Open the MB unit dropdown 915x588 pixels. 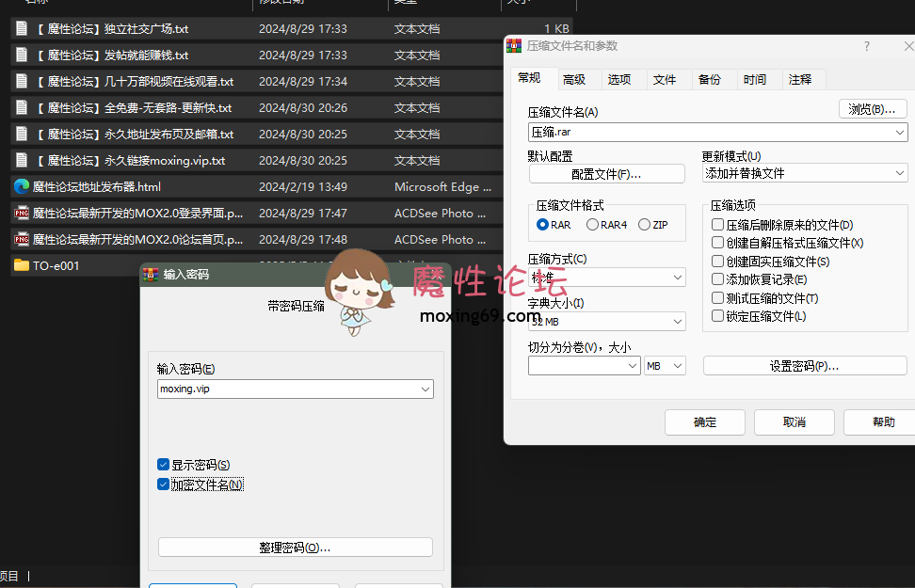click(x=665, y=366)
